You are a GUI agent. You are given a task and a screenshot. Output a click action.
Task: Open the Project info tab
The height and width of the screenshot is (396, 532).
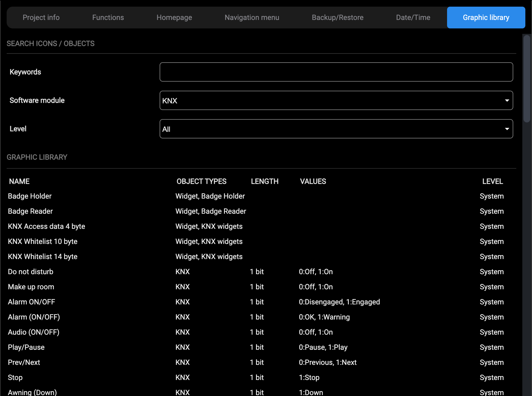(x=41, y=18)
